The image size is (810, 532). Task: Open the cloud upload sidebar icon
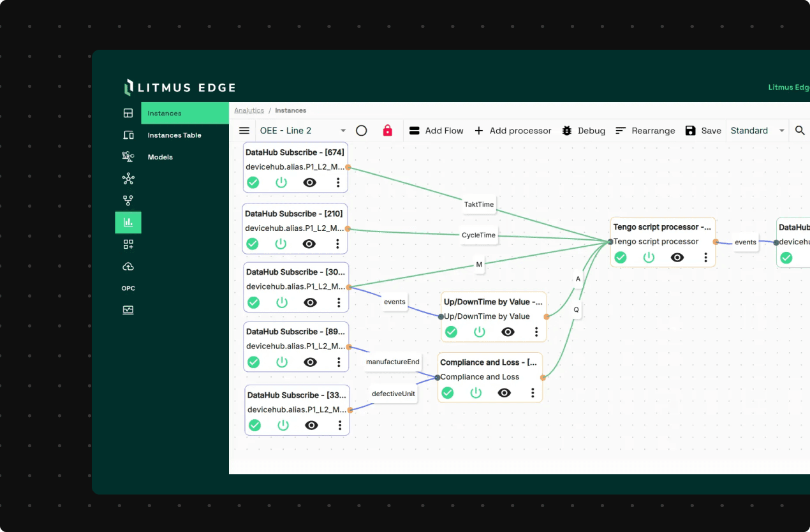click(x=128, y=266)
